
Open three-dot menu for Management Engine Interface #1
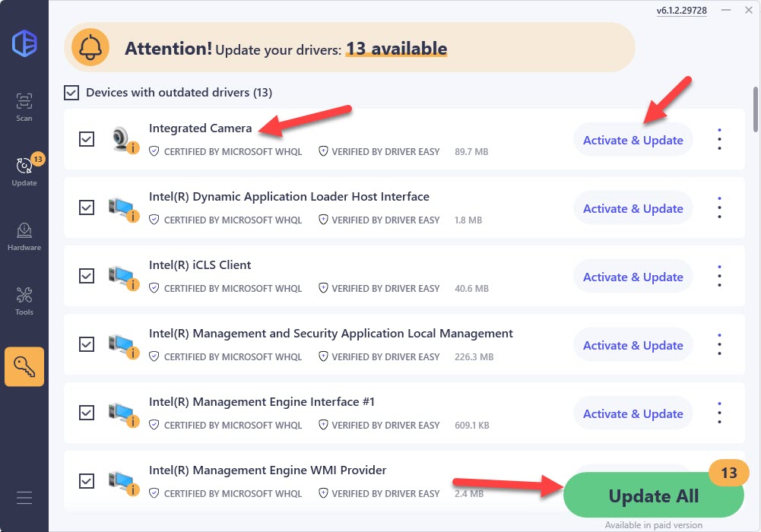[719, 413]
